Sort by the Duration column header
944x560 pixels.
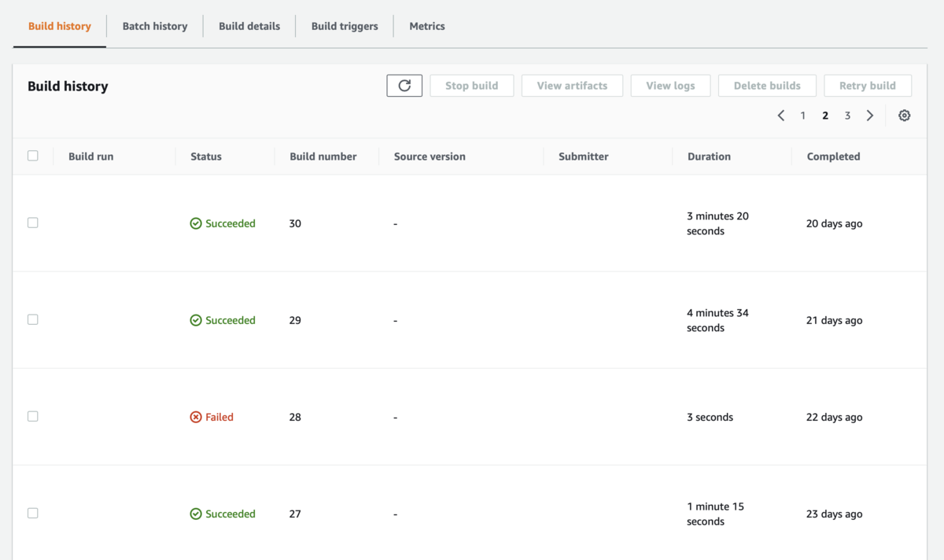pos(709,157)
